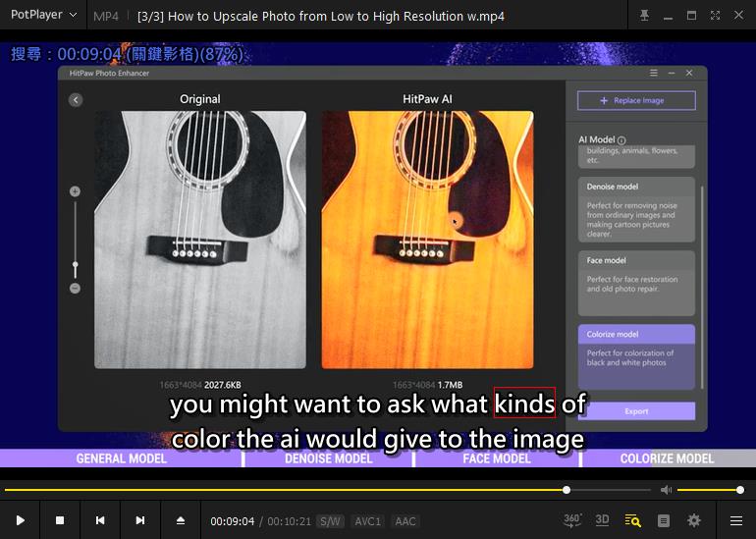This screenshot has height=539, width=756.
Task: Click the Export button in HitPaw
Action: (636, 411)
